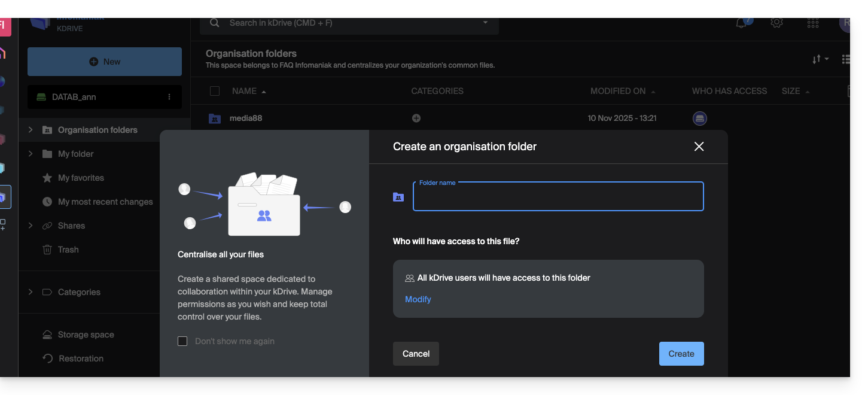The image size is (868, 395).
Task: Click the notifications bell icon
Action: [x=742, y=23]
